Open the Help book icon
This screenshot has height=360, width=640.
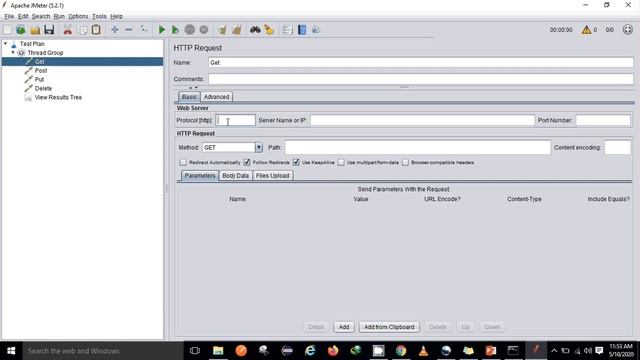click(302, 30)
